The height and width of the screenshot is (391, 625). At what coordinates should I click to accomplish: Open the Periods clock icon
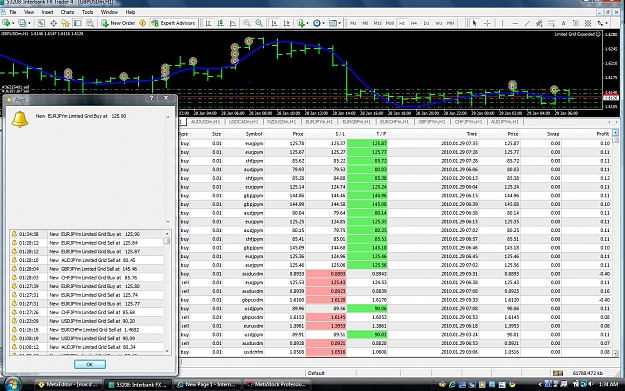point(316,23)
